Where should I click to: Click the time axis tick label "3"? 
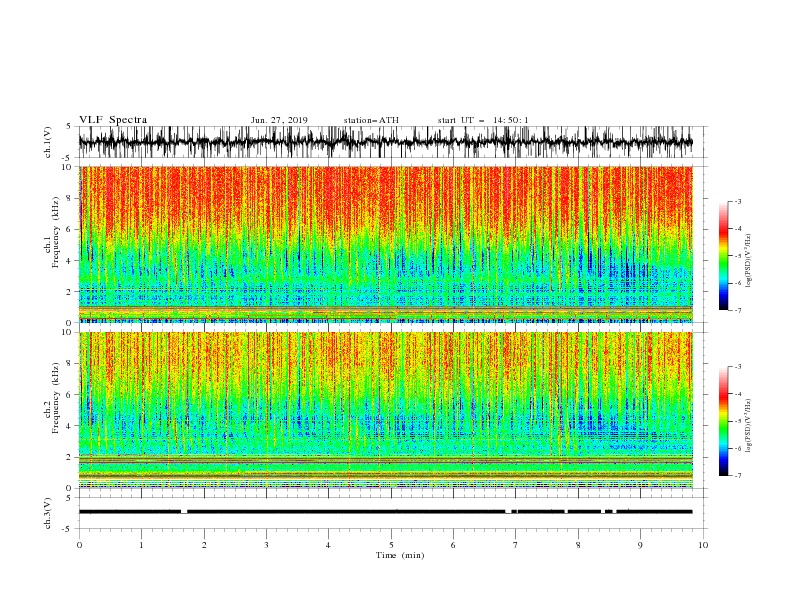pyautogui.click(x=266, y=545)
